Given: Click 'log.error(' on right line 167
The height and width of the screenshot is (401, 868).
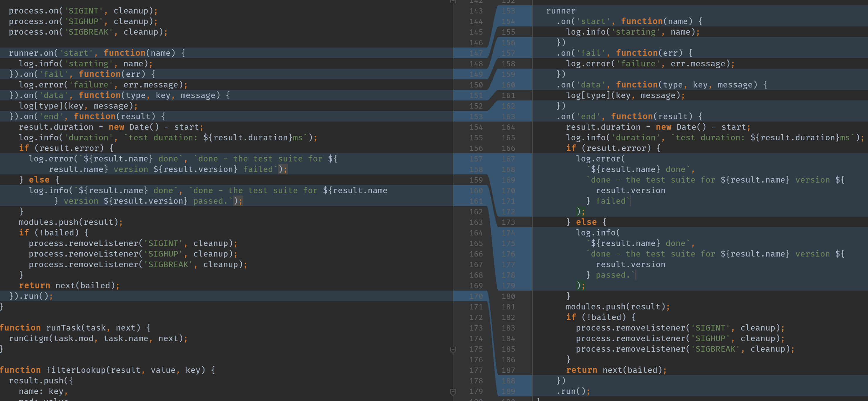Looking at the screenshot, I should (x=600, y=159).
